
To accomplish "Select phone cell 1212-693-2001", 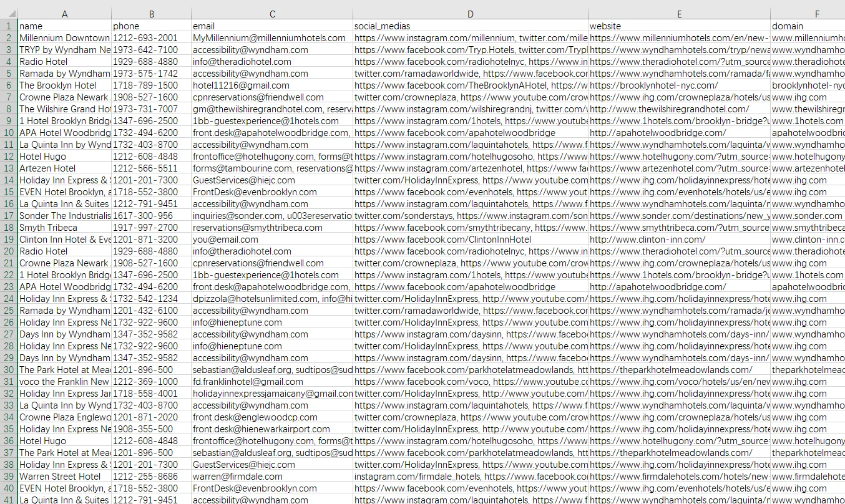I will tap(152, 38).
